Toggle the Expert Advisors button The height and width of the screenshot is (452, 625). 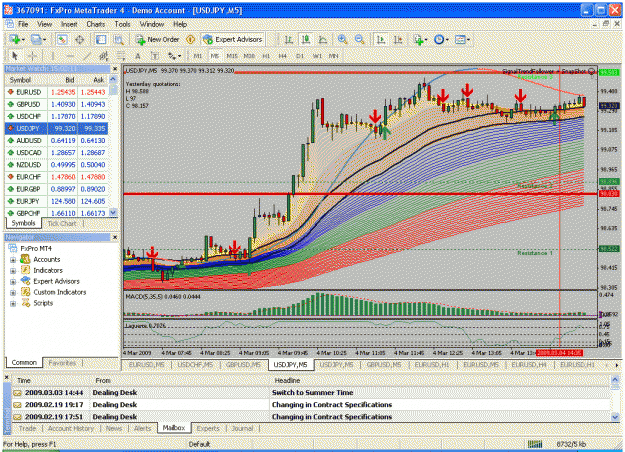233,39
